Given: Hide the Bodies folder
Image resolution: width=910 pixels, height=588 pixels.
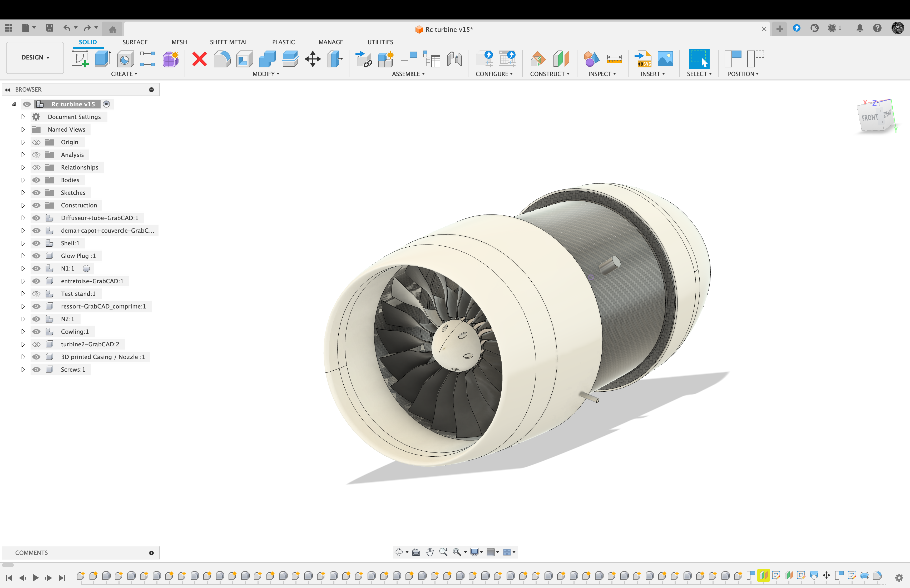Looking at the screenshot, I should coord(36,180).
